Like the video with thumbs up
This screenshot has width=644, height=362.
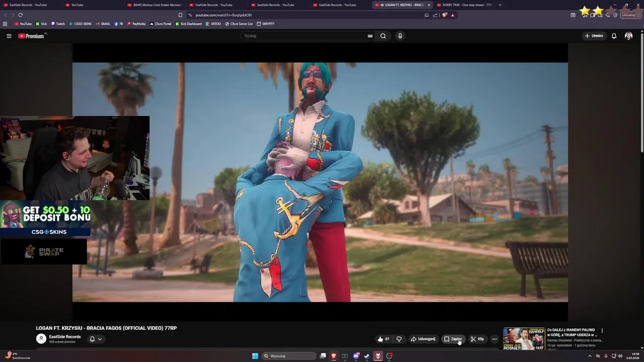tap(383, 339)
